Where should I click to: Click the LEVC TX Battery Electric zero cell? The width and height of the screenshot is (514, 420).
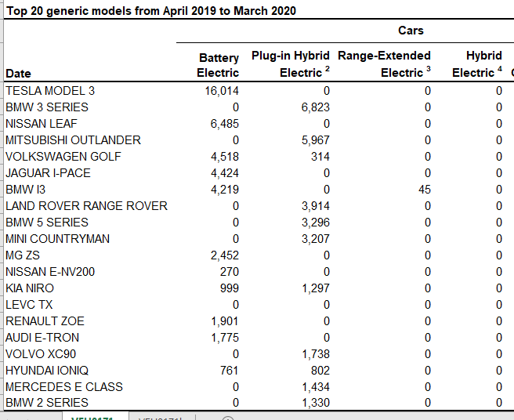pos(236,305)
